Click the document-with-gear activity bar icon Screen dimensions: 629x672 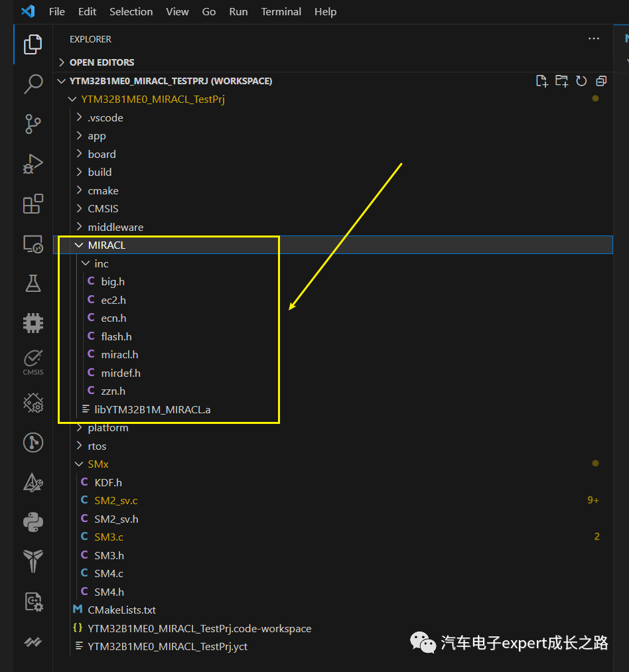[x=33, y=602]
